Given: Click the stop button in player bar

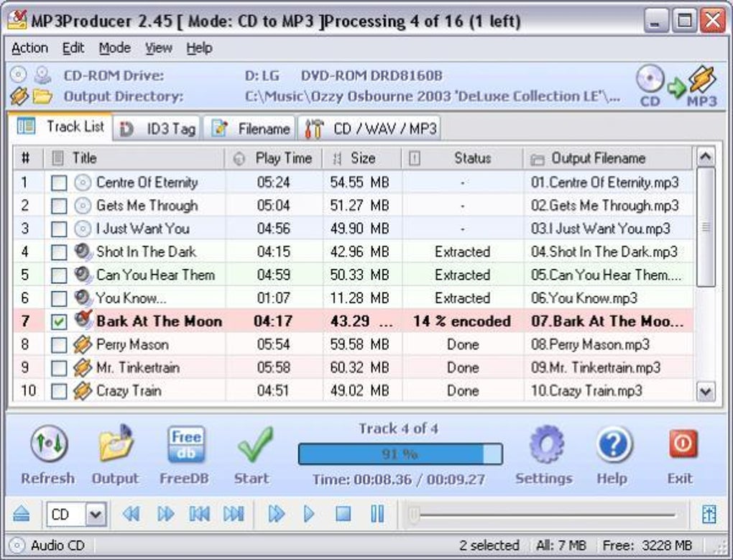Looking at the screenshot, I should coord(343,514).
